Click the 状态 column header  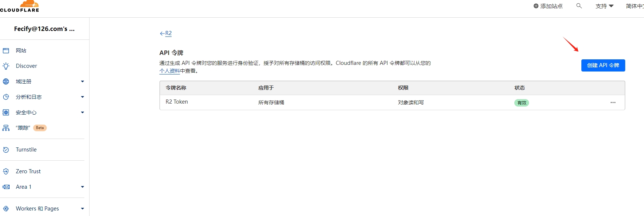[x=519, y=88]
